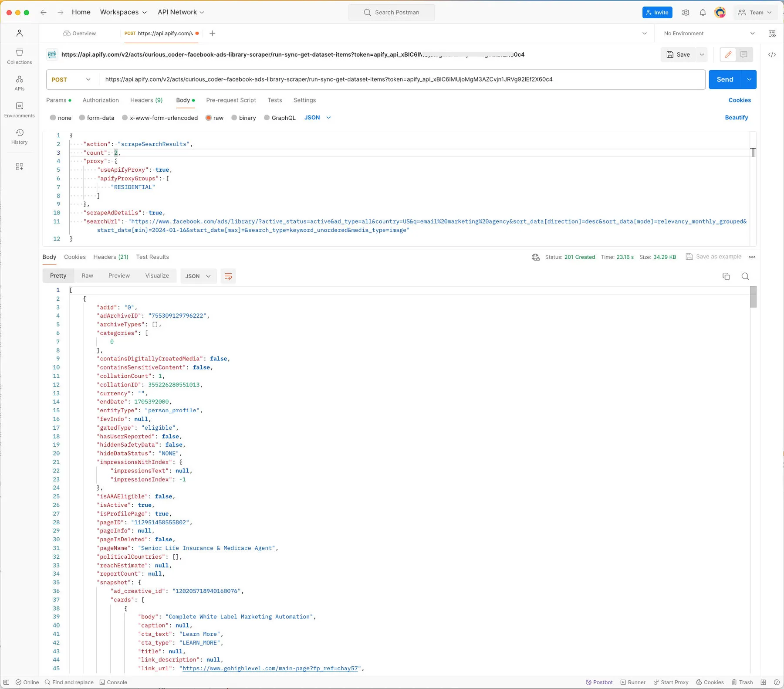Switch to the Params tab
The image size is (784, 689).
[59, 100]
